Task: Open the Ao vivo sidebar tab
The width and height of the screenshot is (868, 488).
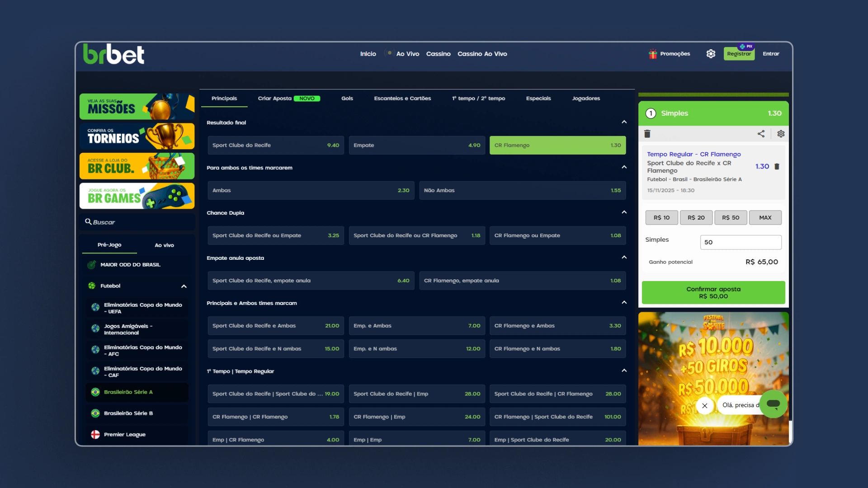Action: click(164, 245)
